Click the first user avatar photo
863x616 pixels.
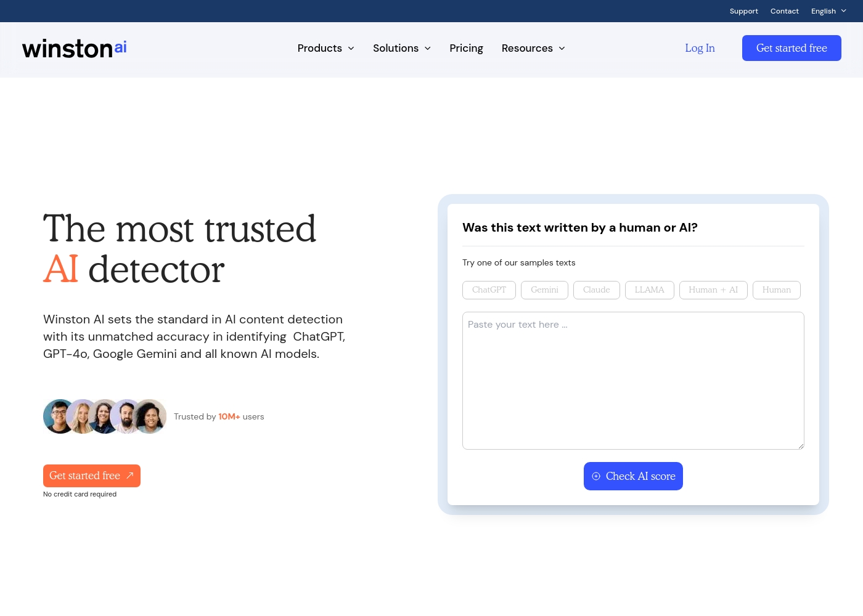tap(59, 416)
